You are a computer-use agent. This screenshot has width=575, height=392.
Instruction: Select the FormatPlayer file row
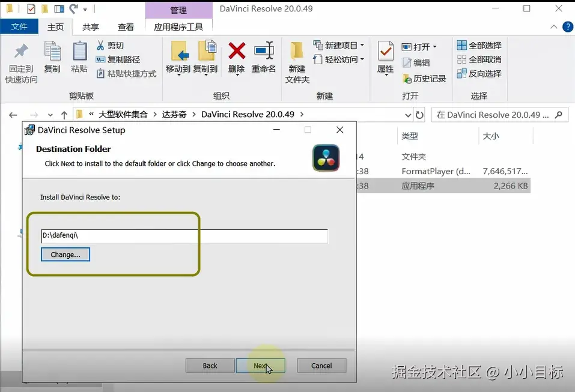444,171
